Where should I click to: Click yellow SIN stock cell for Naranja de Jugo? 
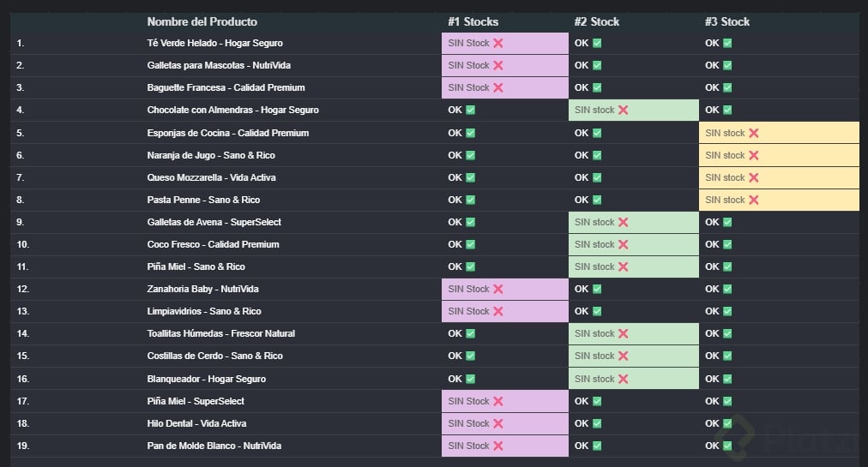pyautogui.click(x=779, y=155)
